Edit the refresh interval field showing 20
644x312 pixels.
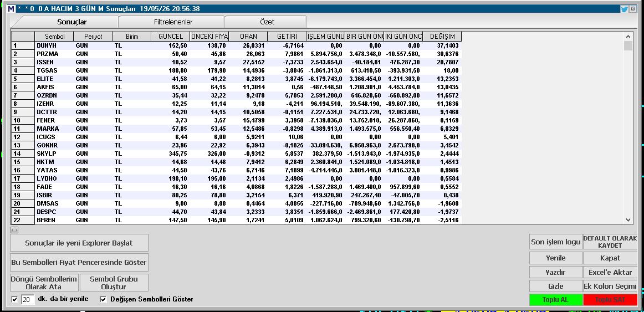coord(28,299)
